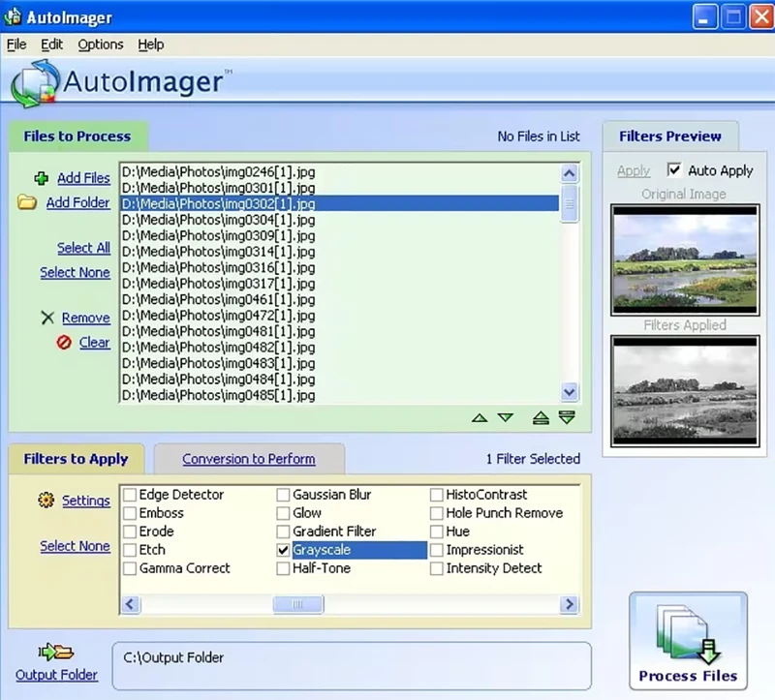Click Select None for filters
Image resolution: width=775 pixels, height=700 pixels.
pyautogui.click(x=76, y=546)
